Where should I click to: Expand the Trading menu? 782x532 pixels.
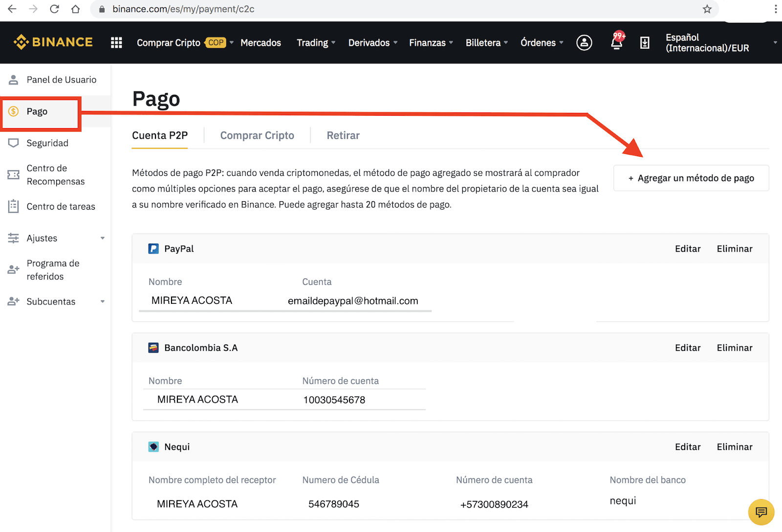click(316, 43)
